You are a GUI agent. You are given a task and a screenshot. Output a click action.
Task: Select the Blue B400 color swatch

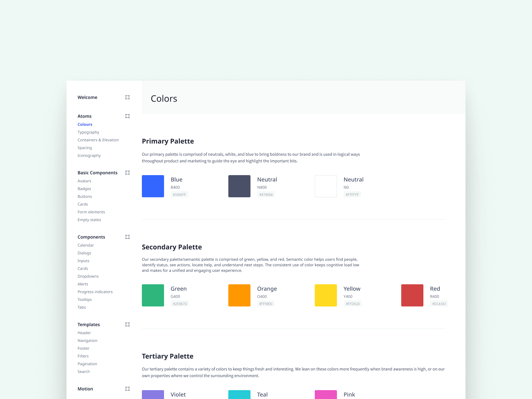click(x=153, y=186)
